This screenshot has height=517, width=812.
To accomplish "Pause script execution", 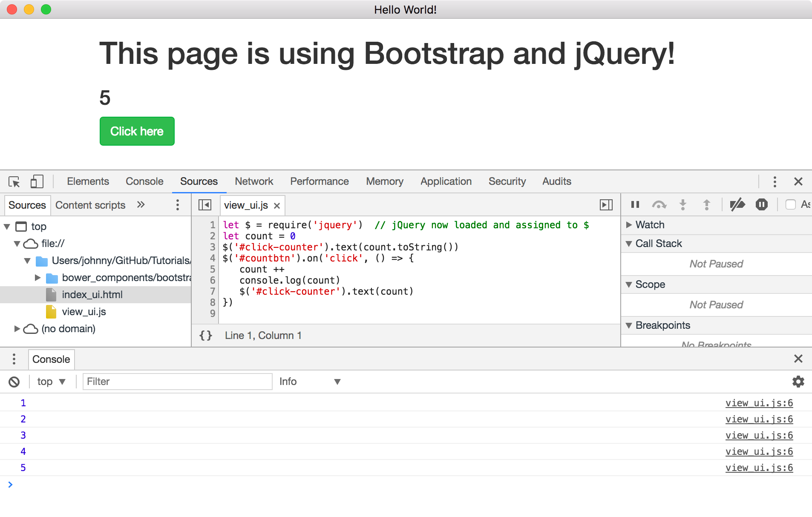I will [635, 205].
